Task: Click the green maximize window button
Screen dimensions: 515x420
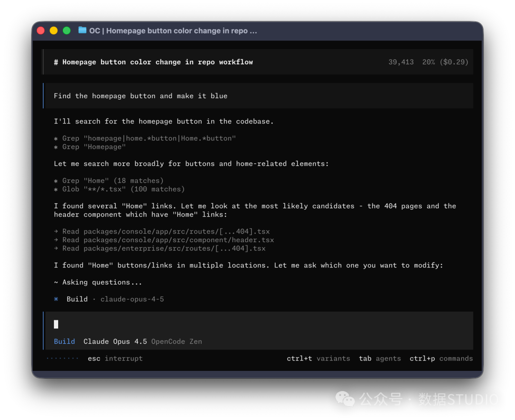Action: (67, 31)
